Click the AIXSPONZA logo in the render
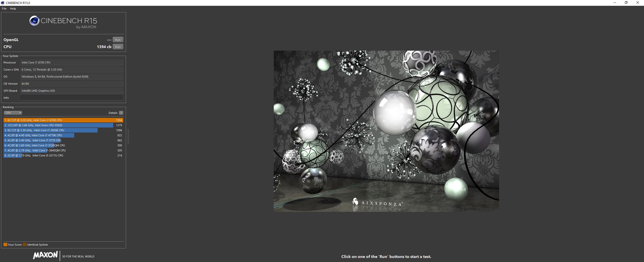The image size is (644, 262). click(x=378, y=203)
